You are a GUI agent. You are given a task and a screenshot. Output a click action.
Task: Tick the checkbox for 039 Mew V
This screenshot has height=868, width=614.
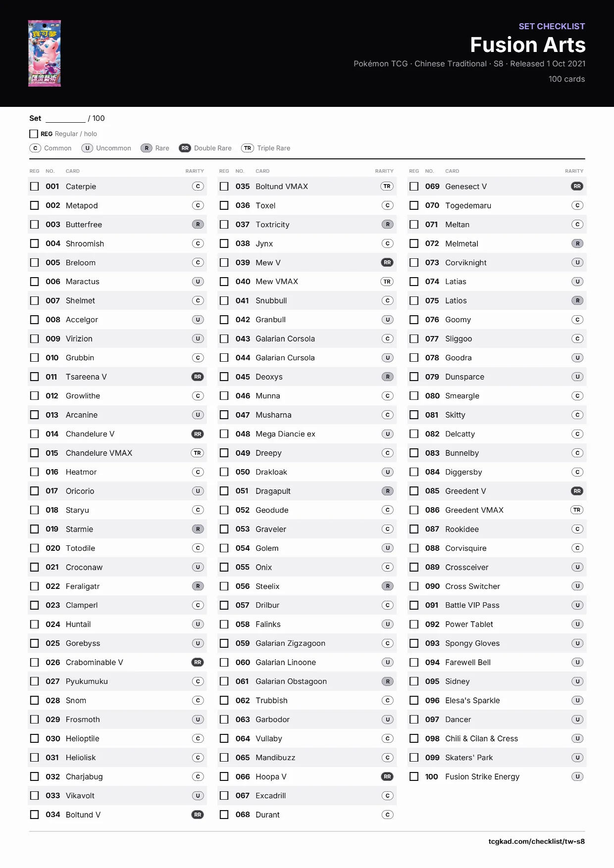pos(224,263)
